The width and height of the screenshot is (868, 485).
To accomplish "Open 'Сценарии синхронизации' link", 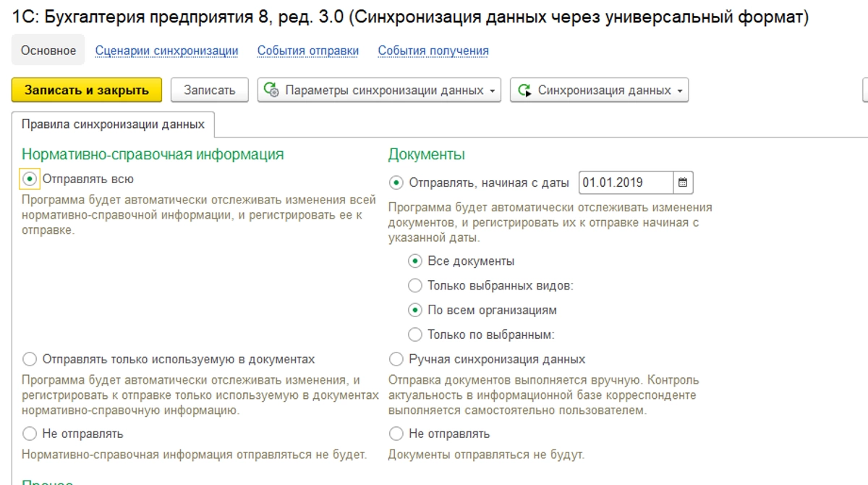I will pos(166,51).
